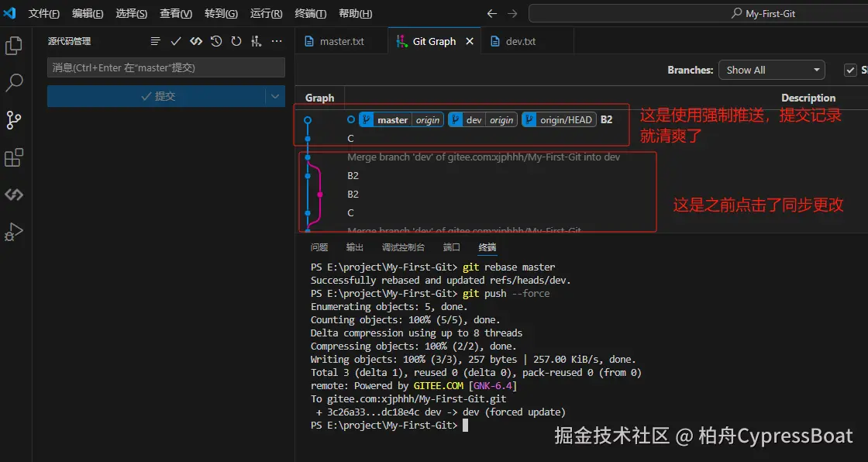Switch to the 问题 panel tab
868x462 pixels.
319,247
